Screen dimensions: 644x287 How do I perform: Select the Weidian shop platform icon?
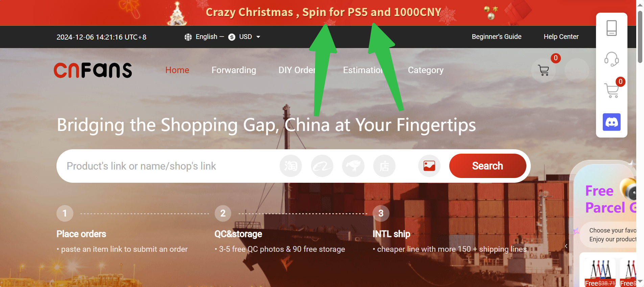[x=384, y=166]
